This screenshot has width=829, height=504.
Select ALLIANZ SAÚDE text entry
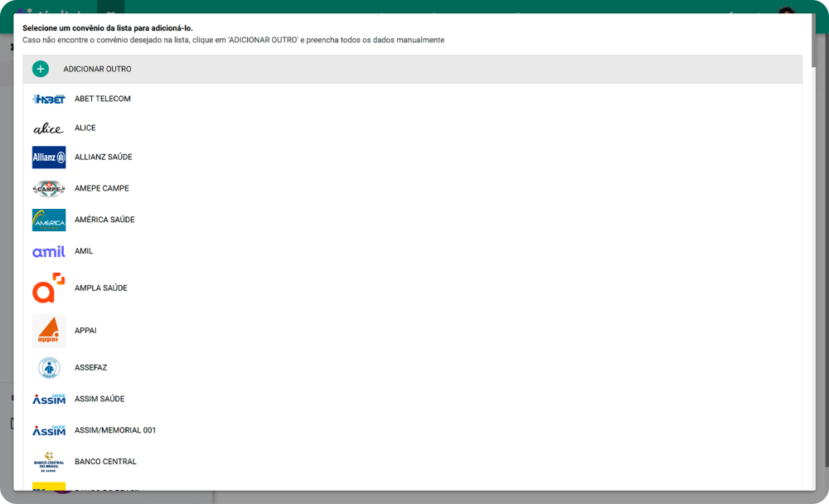click(x=104, y=157)
